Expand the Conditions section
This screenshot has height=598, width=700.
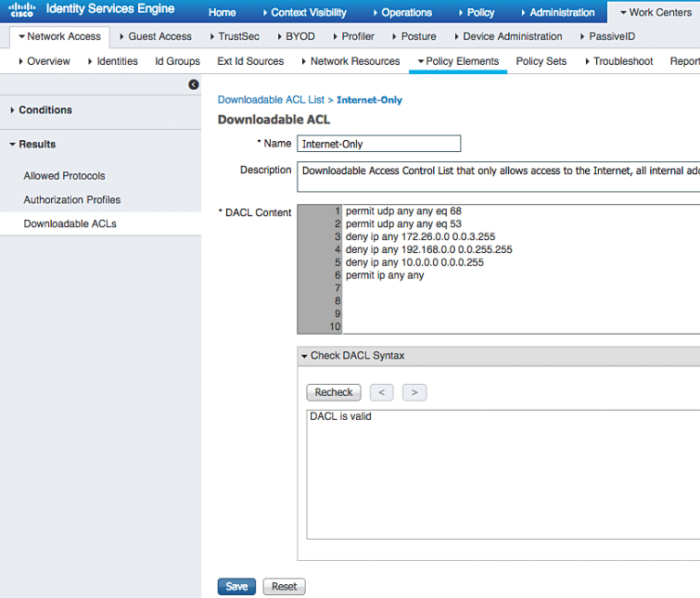[x=41, y=110]
